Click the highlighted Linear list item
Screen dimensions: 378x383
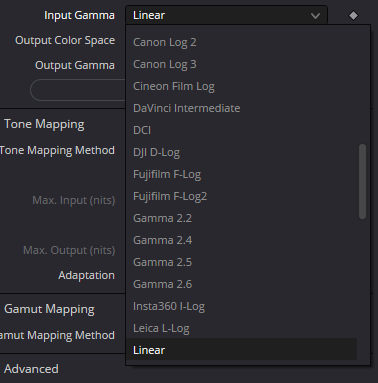click(241, 349)
